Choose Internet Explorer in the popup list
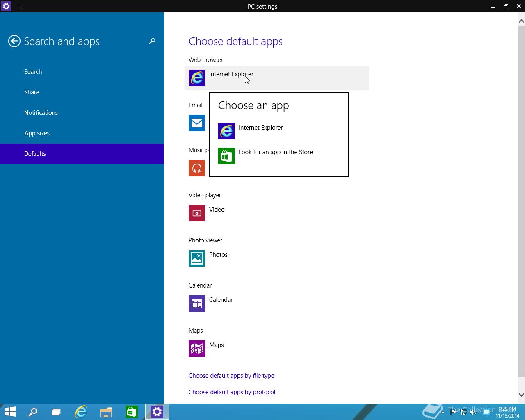 (x=279, y=131)
